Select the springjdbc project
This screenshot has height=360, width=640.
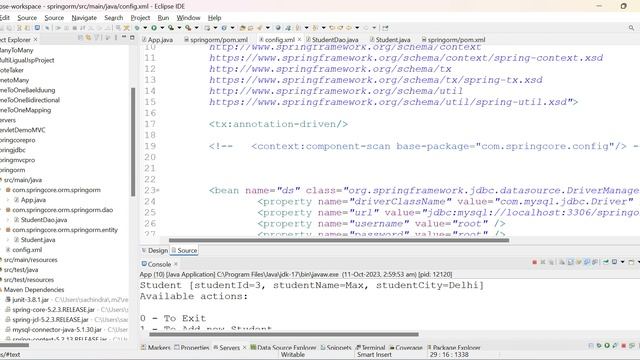click(x=13, y=150)
